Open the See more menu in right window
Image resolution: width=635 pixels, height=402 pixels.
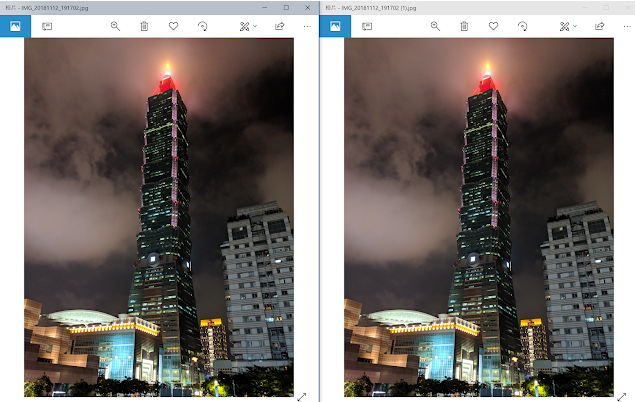tap(626, 26)
